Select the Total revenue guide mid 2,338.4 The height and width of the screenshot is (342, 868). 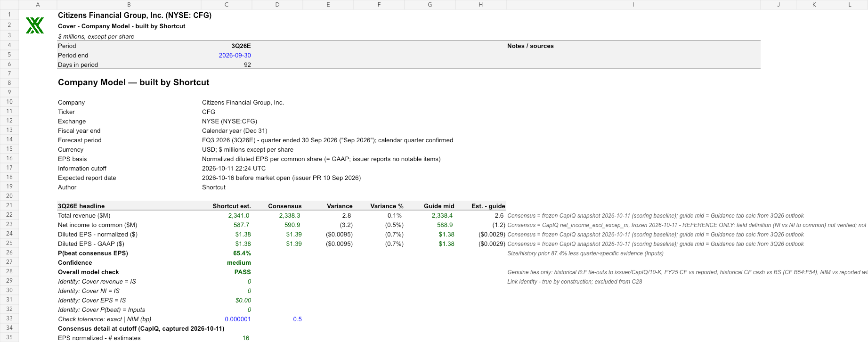point(442,215)
